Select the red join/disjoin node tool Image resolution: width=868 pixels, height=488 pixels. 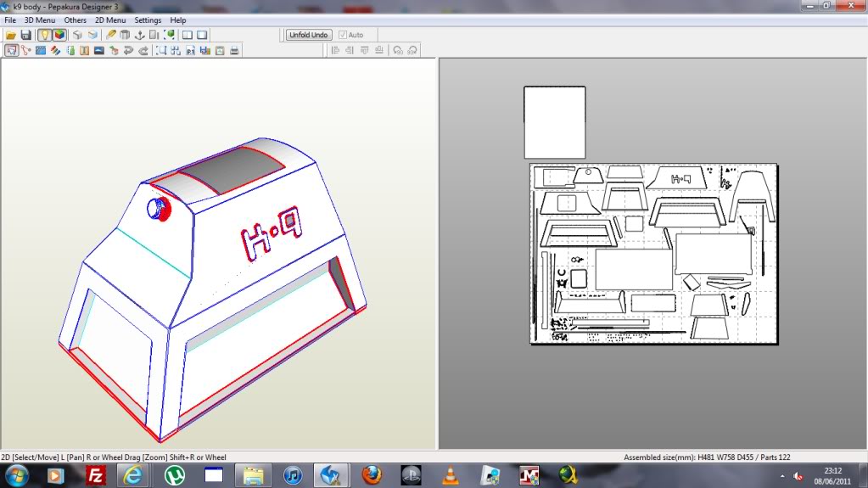[25, 50]
